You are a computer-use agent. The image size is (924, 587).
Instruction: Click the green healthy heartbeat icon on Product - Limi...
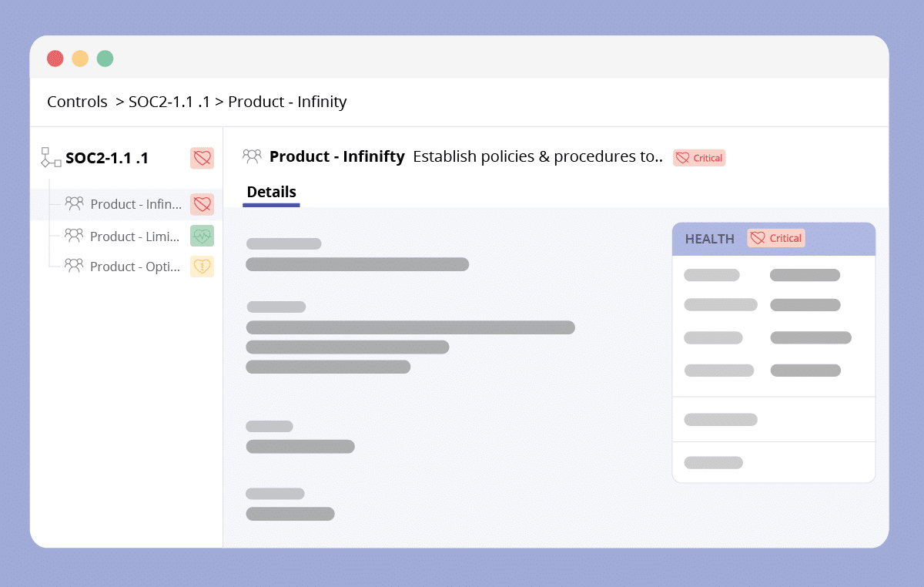point(202,236)
